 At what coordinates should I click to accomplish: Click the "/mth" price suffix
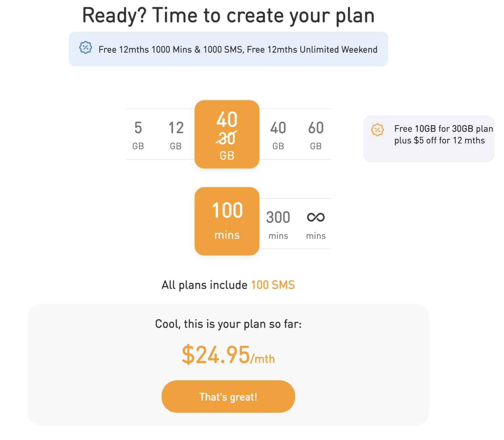[x=263, y=359]
